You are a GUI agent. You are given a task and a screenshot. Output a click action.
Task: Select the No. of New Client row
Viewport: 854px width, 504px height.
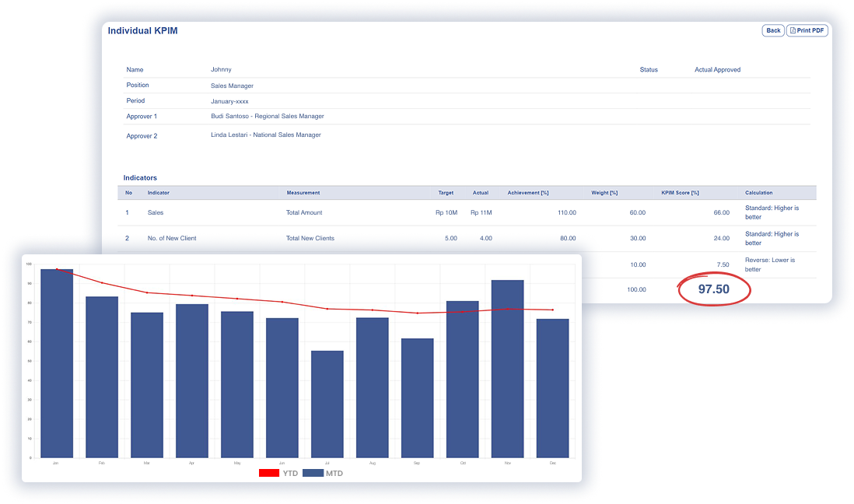pyautogui.click(x=171, y=238)
